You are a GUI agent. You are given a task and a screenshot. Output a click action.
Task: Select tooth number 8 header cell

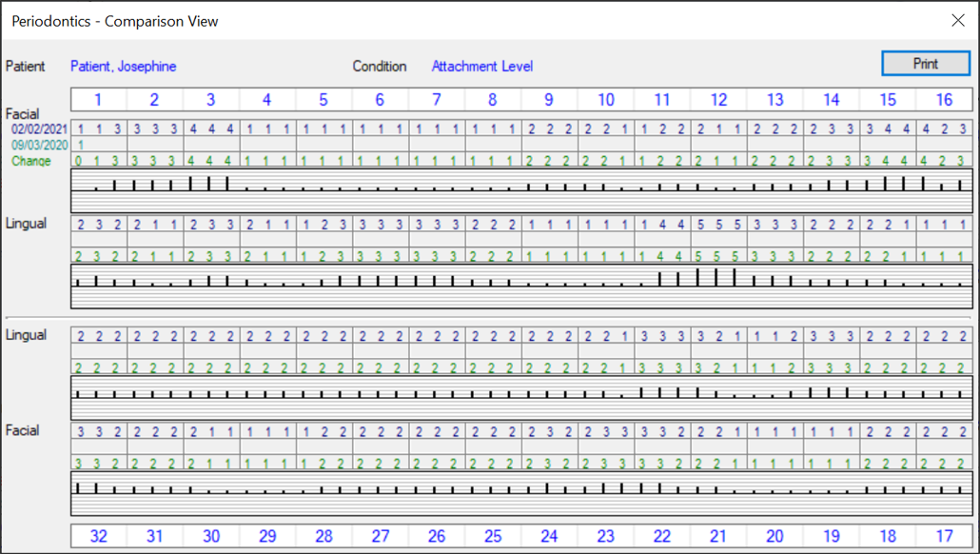point(492,100)
